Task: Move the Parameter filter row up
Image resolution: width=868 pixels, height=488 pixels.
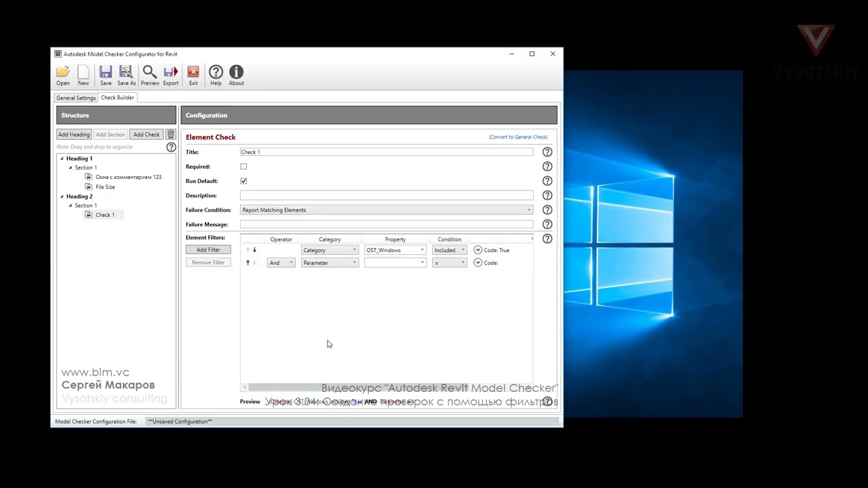Action: [x=248, y=262]
